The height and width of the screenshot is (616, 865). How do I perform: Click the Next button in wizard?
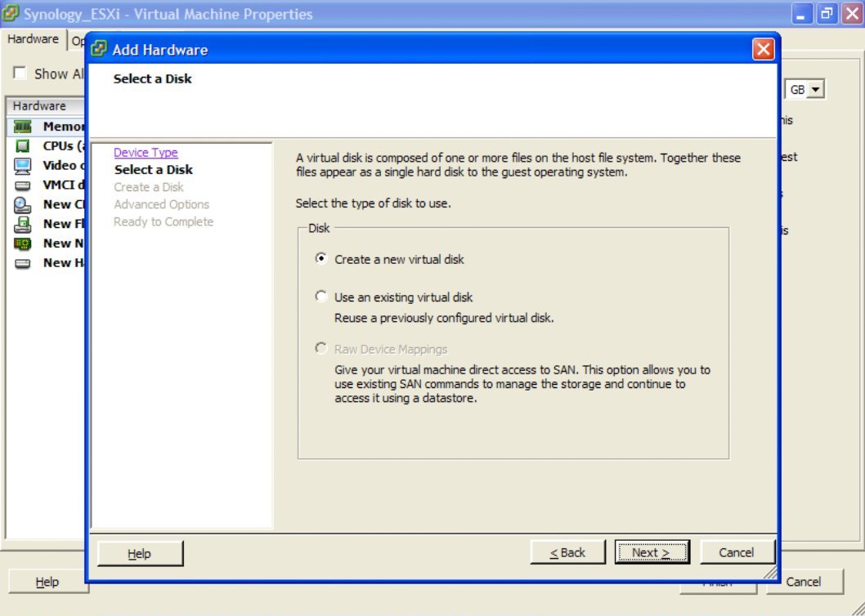(x=652, y=552)
